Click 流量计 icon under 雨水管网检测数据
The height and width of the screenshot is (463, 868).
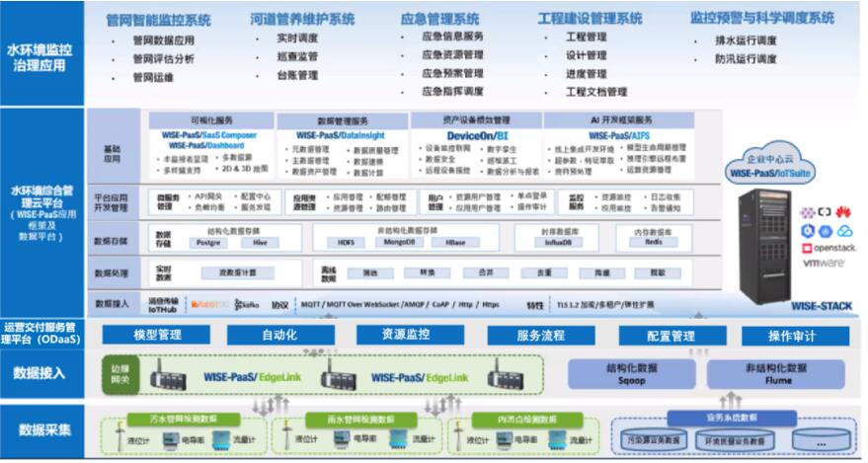point(399,439)
